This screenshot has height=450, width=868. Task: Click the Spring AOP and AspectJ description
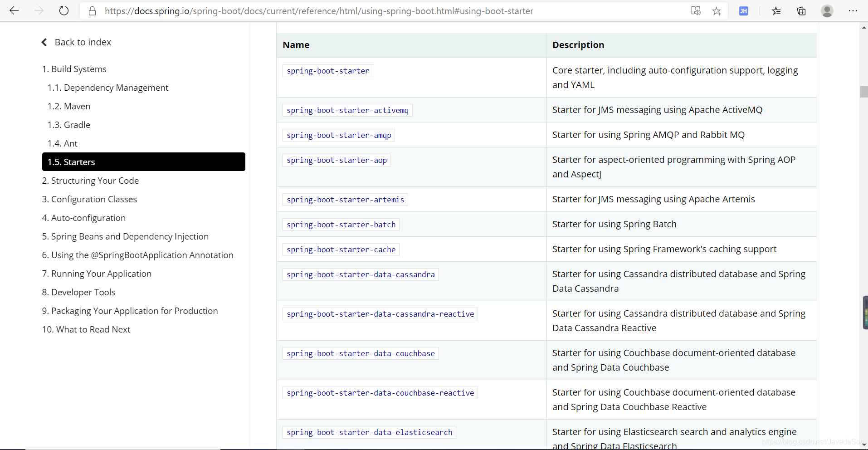pyautogui.click(x=674, y=167)
